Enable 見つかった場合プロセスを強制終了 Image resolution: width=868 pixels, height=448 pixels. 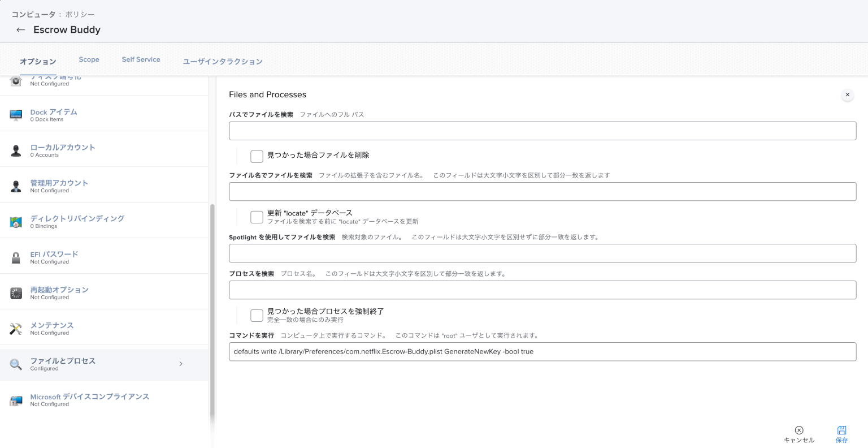257,315
